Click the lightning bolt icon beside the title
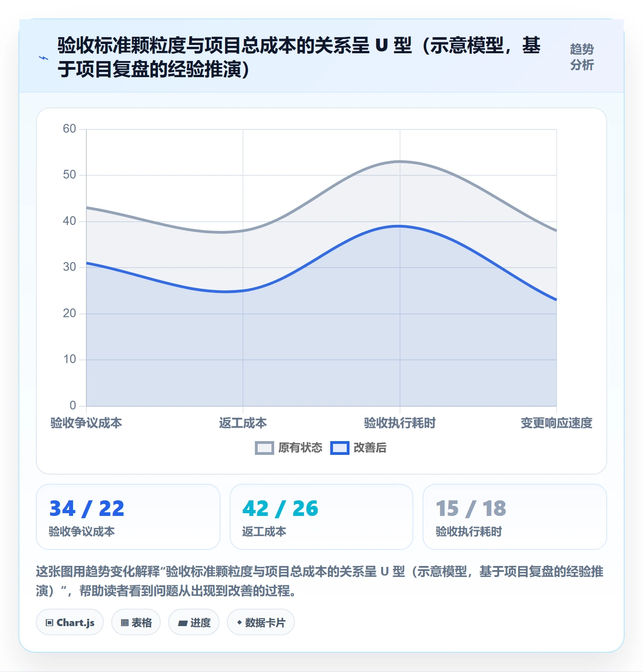 coord(44,58)
